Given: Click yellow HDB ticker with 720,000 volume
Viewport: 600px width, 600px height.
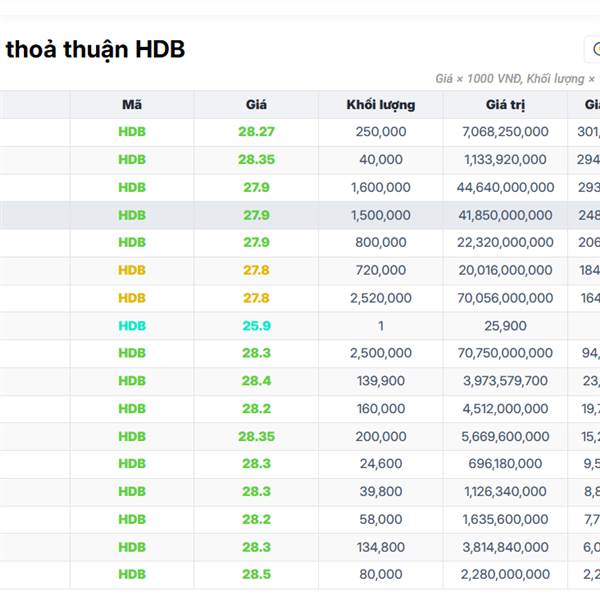Looking at the screenshot, I should [132, 270].
